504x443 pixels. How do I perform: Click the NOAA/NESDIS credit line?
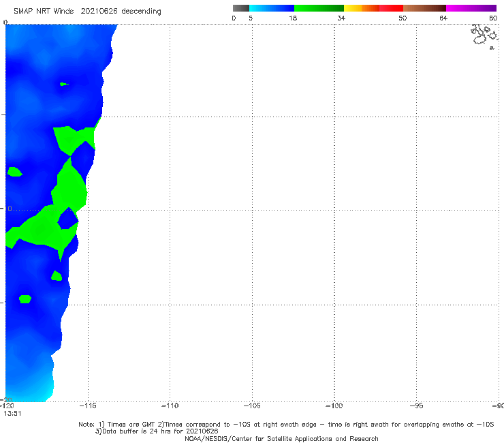(x=281, y=439)
